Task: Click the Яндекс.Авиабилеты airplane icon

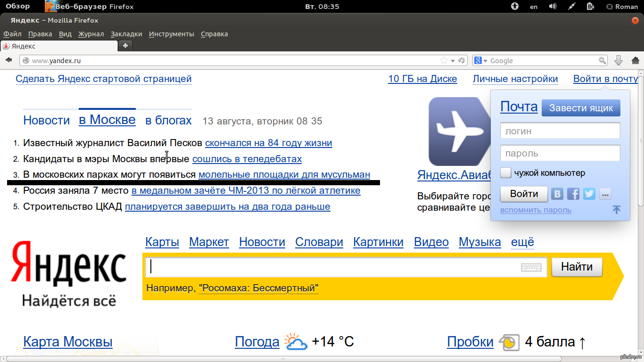Action: (x=459, y=131)
